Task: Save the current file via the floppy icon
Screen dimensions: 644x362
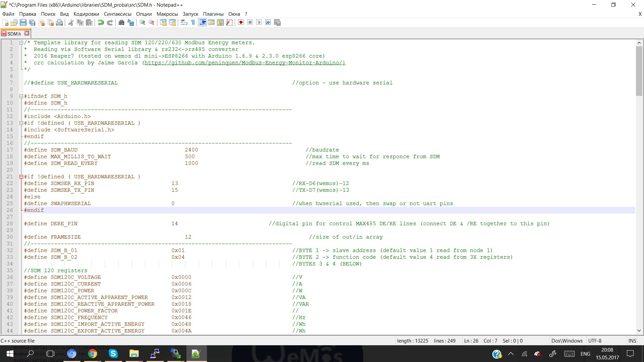Action: (23, 22)
